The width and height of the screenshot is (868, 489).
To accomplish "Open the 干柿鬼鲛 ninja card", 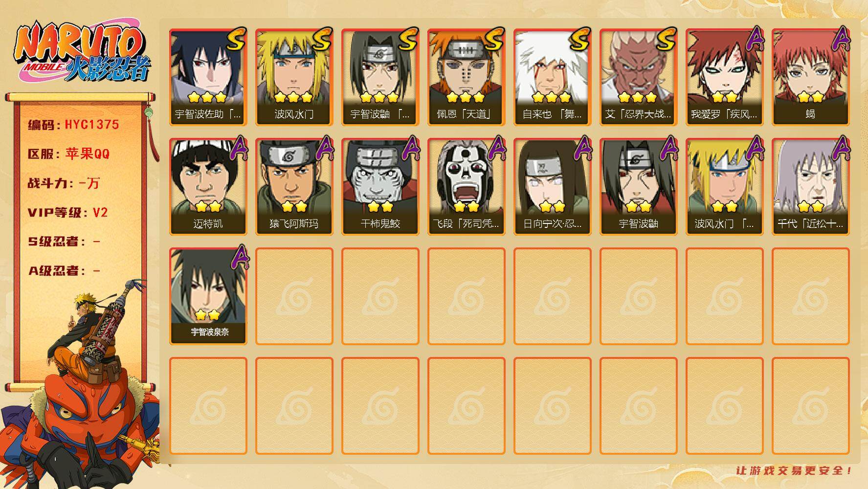I will point(380,187).
